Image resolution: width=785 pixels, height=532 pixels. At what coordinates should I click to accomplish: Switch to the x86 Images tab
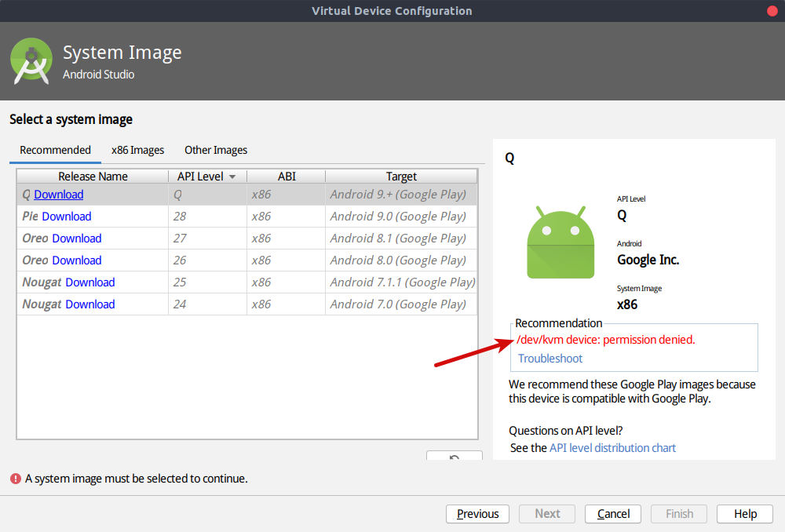tap(137, 150)
